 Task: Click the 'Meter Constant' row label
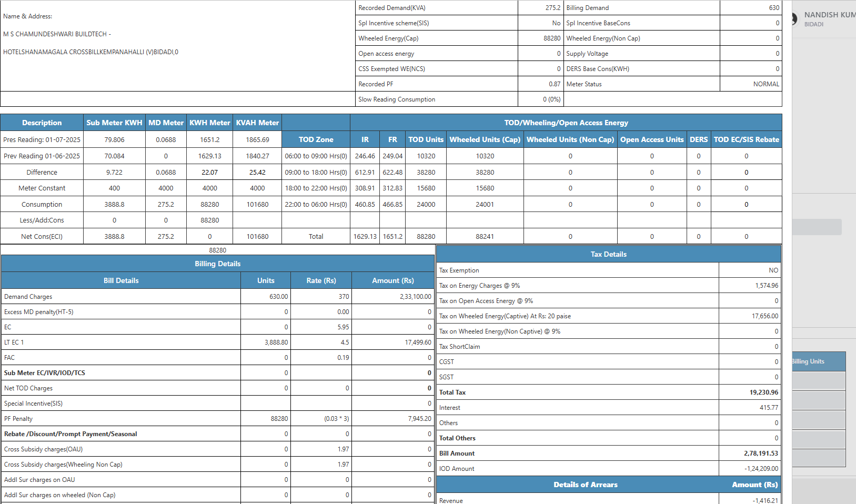pos(42,188)
